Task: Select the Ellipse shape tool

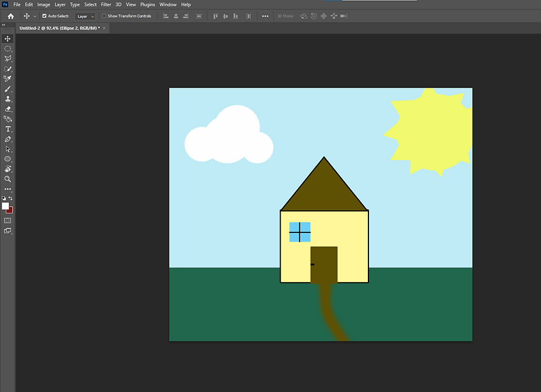Action: coord(8,159)
